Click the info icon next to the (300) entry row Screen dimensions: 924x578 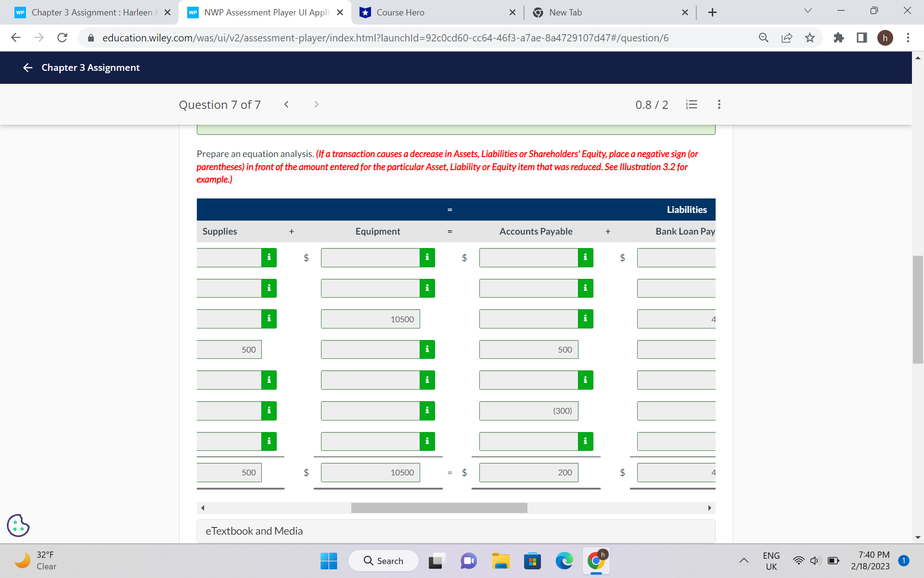click(x=426, y=410)
